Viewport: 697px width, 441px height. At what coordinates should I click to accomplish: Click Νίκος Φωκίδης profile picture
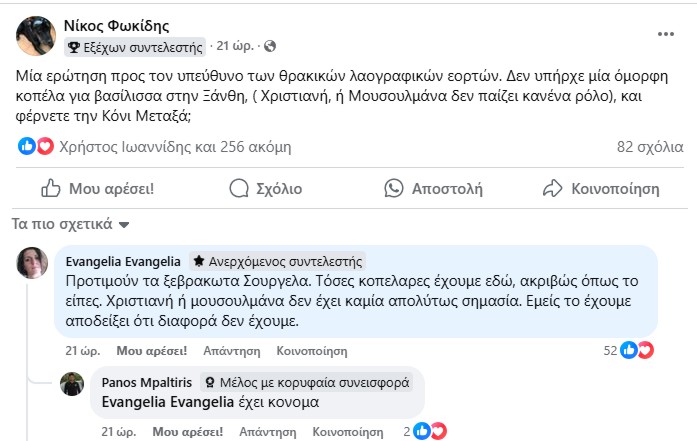(x=36, y=34)
